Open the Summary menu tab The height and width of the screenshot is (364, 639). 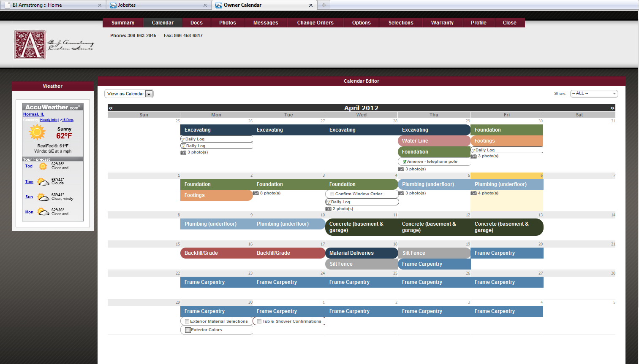(x=123, y=23)
